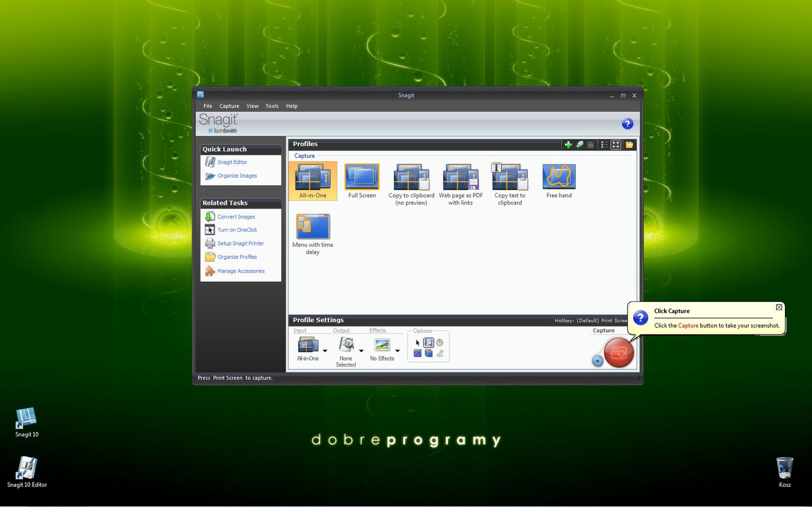Open Organize Images link
812x507 pixels.
tap(237, 176)
